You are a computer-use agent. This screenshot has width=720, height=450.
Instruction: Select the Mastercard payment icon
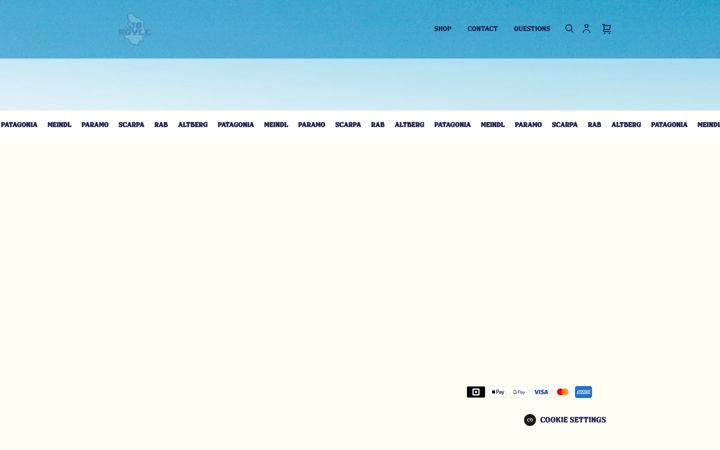tap(562, 392)
